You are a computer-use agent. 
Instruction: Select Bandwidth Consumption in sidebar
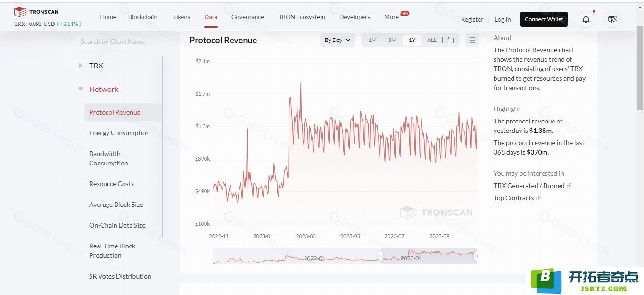coord(108,158)
